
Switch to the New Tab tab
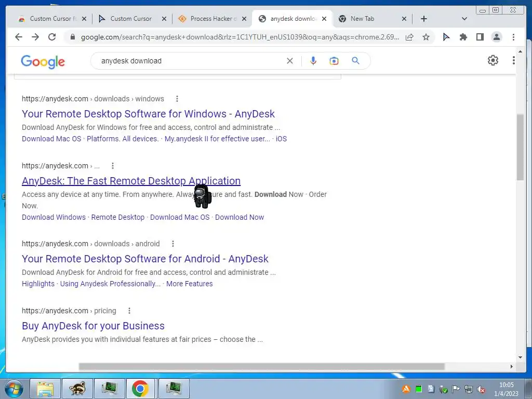(371, 19)
